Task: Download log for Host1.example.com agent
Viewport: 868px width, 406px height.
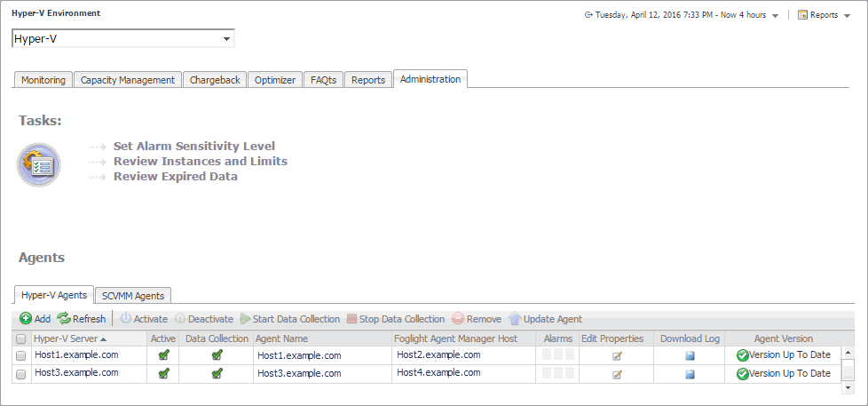Action: 690,357
